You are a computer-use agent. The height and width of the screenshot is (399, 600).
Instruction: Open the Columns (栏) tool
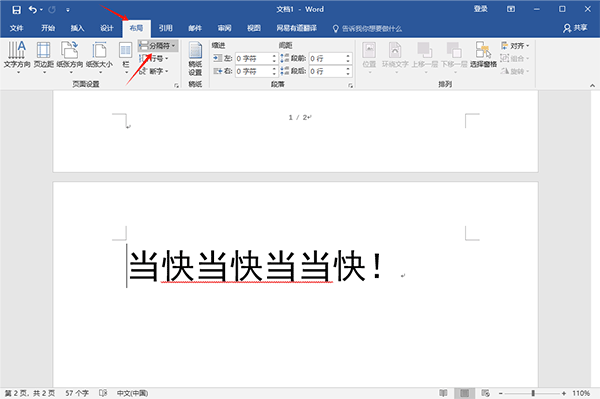[126, 57]
